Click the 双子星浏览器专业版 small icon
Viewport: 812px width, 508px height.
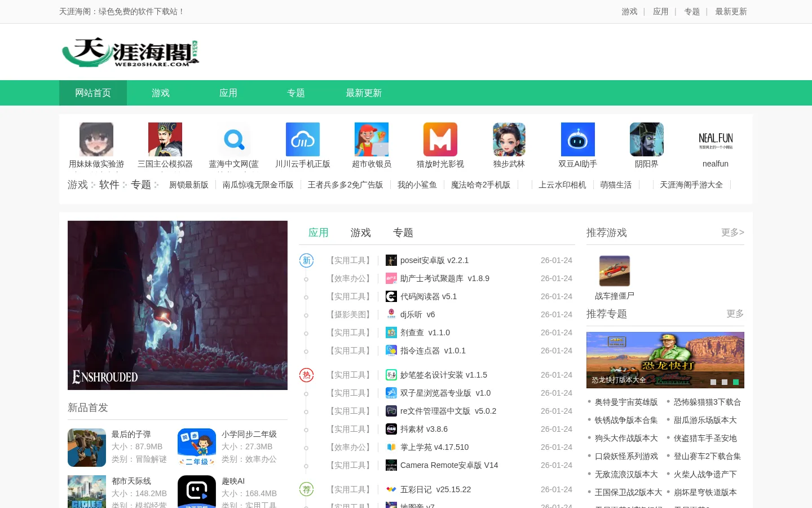pos(391,393)
